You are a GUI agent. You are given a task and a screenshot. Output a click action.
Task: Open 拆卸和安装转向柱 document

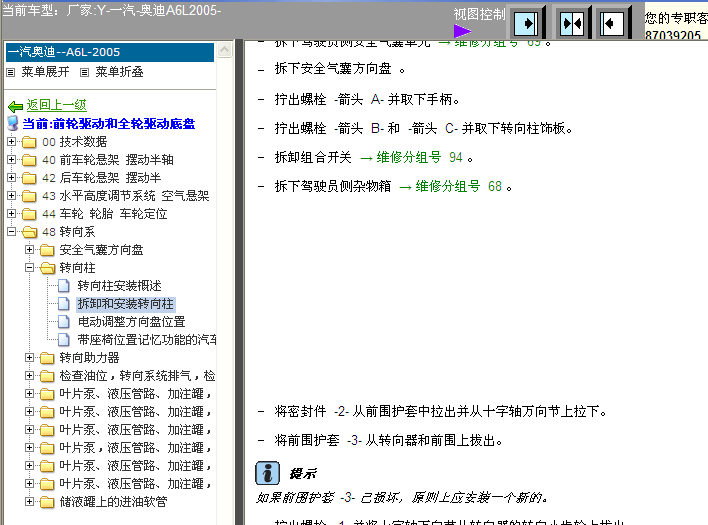pos(126,304)
